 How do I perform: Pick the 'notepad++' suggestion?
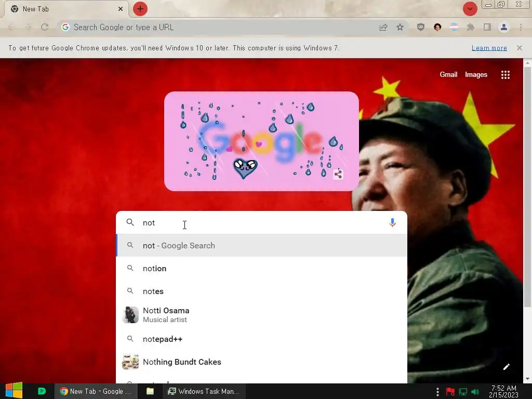coord(261,339)
